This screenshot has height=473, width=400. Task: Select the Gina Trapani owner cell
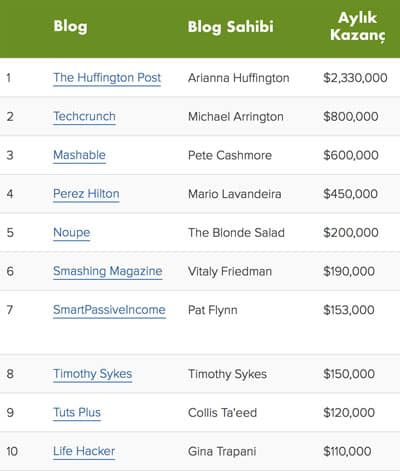(222, 451)
